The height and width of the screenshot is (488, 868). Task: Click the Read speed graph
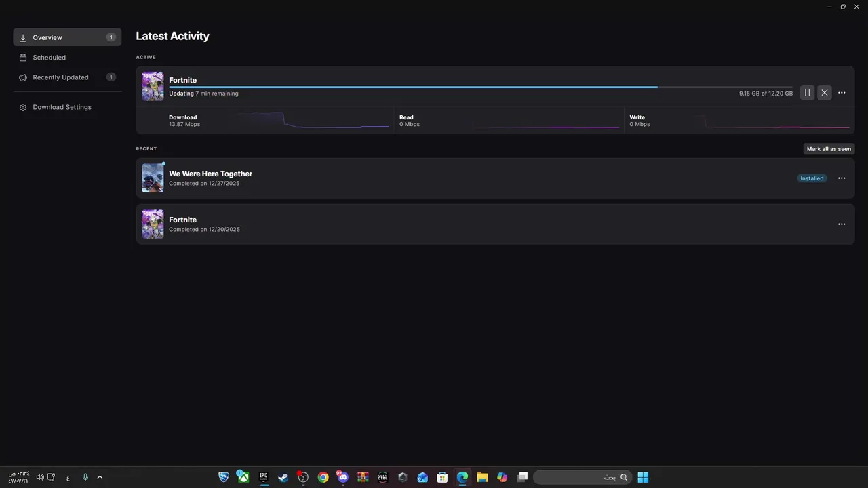point(547,121)
